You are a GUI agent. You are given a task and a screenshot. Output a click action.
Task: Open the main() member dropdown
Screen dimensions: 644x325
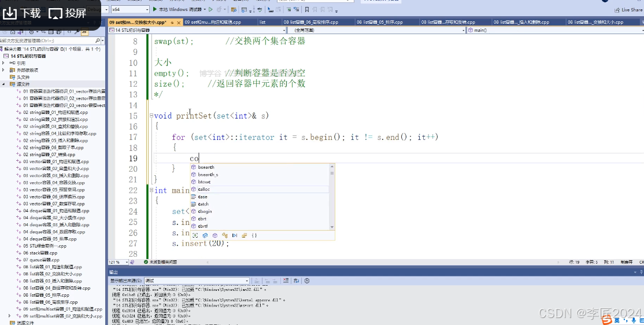coord(556,31)
